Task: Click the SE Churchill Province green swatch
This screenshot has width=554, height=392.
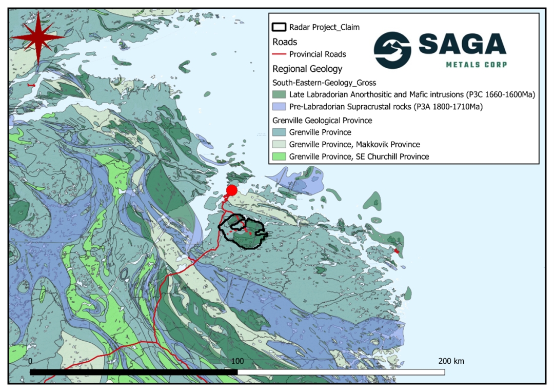Action: pos(279,156)
